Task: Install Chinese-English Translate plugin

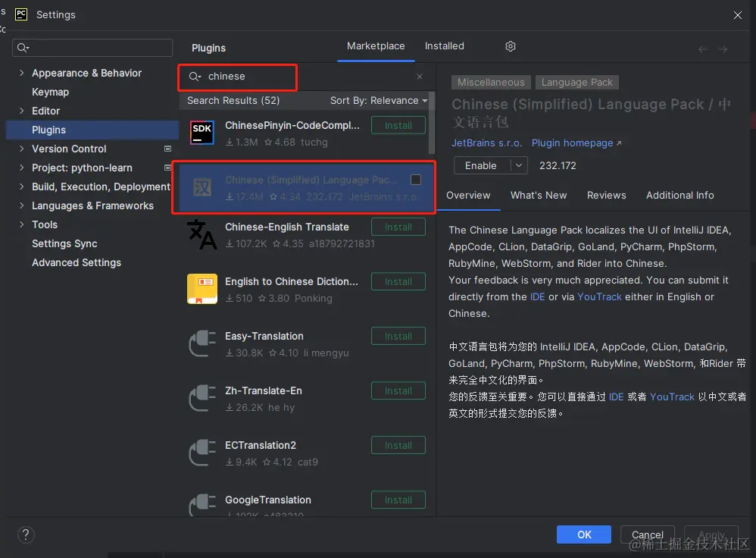Action: point(398,227)
